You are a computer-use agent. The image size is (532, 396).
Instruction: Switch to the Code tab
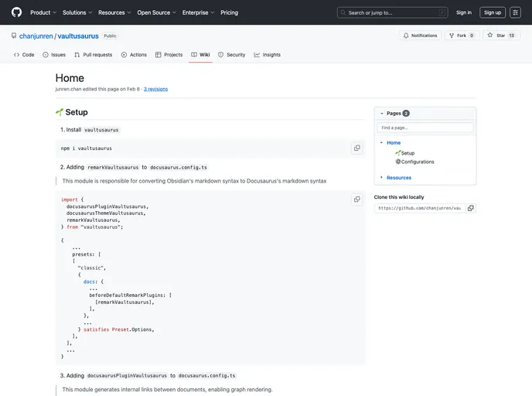24,55
